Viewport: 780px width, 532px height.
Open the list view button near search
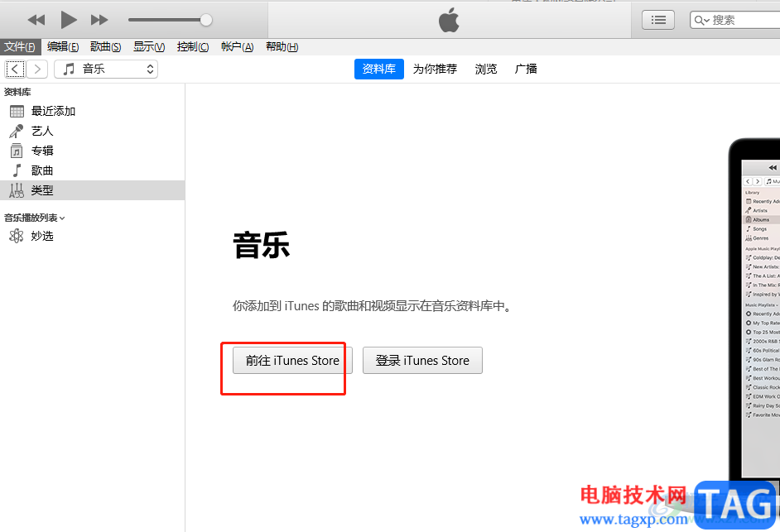[658, 20]
